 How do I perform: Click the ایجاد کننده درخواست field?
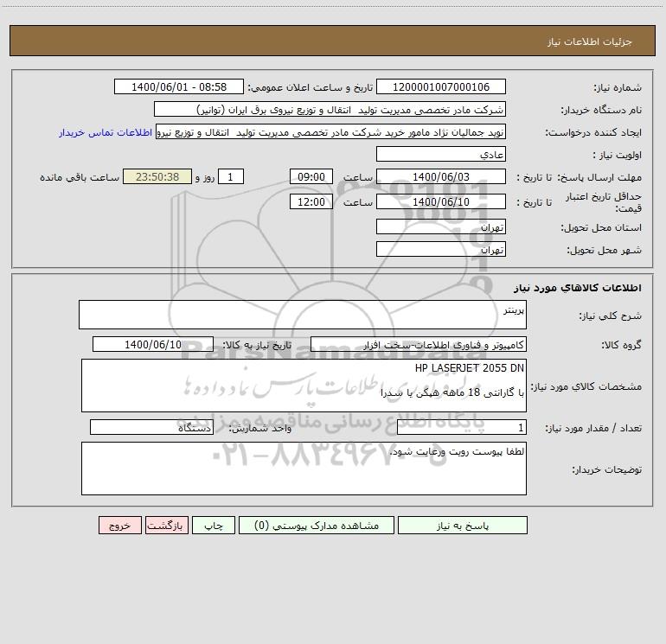click(x=331, y=131)
